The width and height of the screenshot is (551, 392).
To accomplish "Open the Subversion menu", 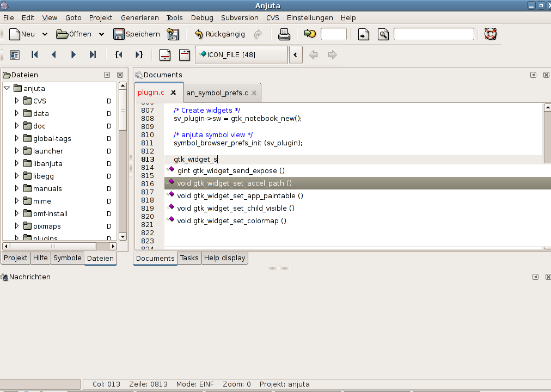I will (240, 17).
